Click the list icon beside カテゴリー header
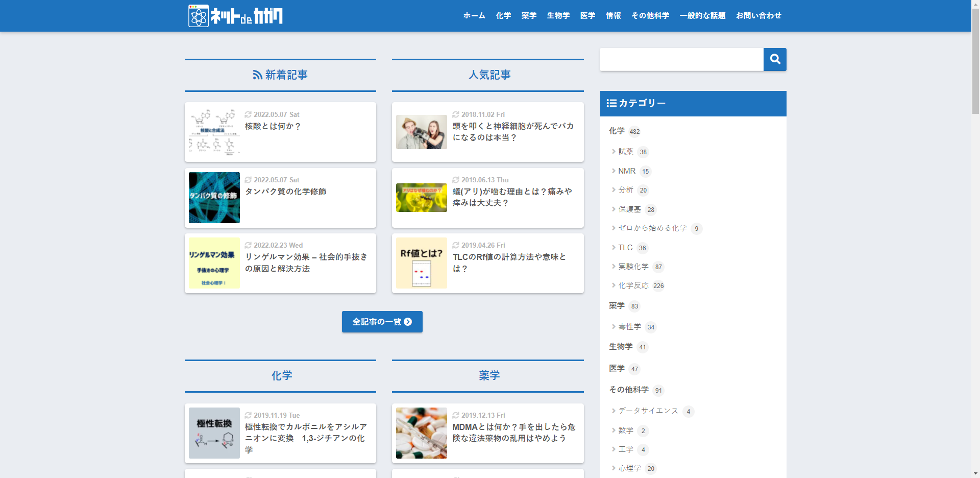Viewport: 980px width, 478px height. click(611, 103)
